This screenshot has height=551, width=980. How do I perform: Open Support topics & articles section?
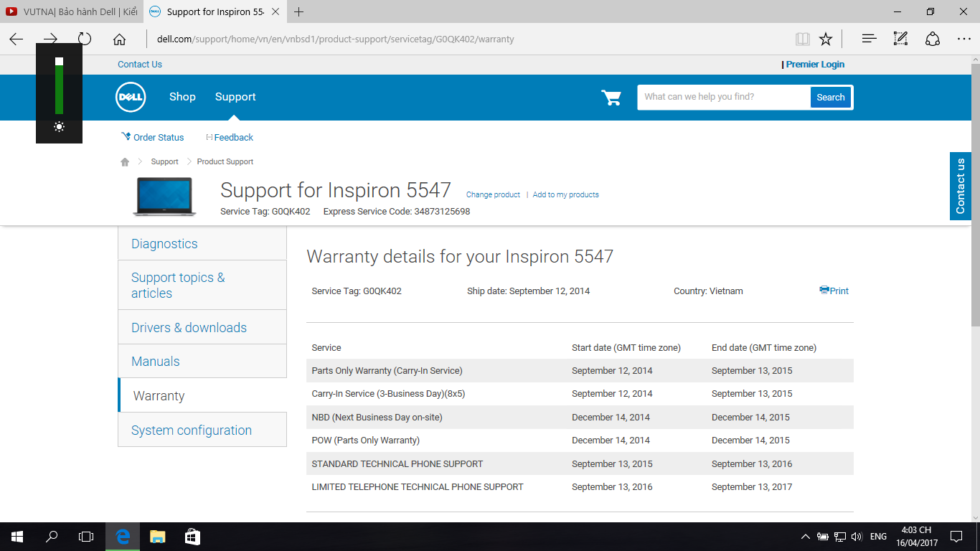202,285
